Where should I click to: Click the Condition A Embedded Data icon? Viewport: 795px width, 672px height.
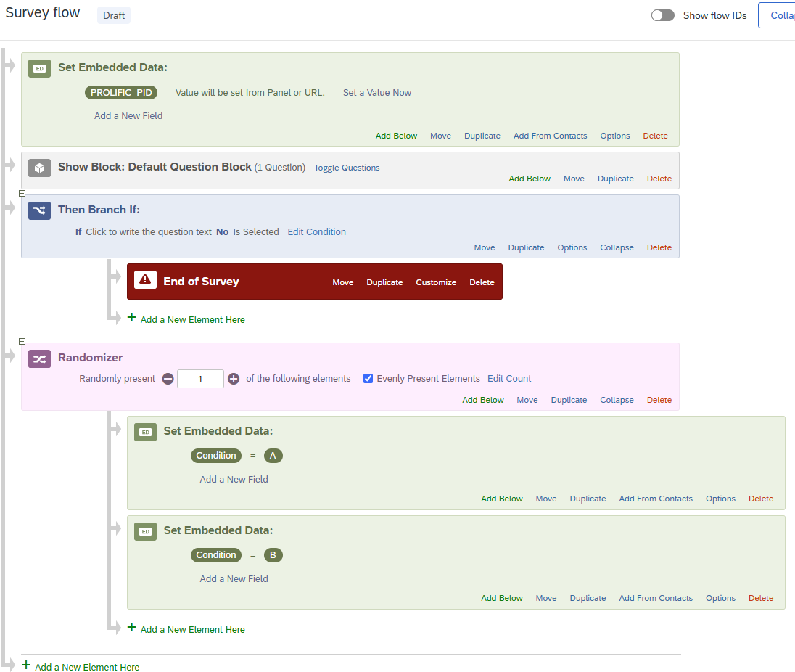click(x=146, y=432)
